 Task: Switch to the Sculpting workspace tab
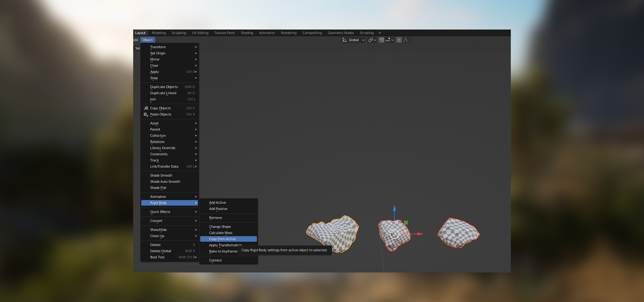[x=179, y=33]
